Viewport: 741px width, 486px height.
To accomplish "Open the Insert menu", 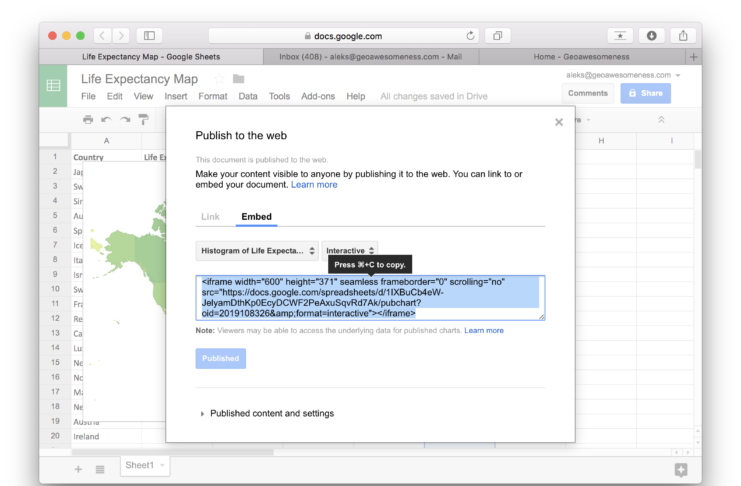I will point(175,97).
